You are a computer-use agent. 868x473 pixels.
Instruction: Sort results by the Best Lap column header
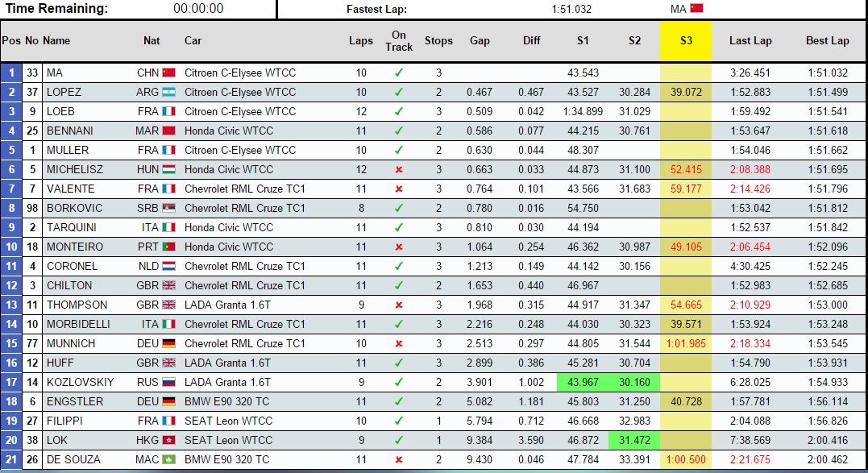tap(828, 40)
